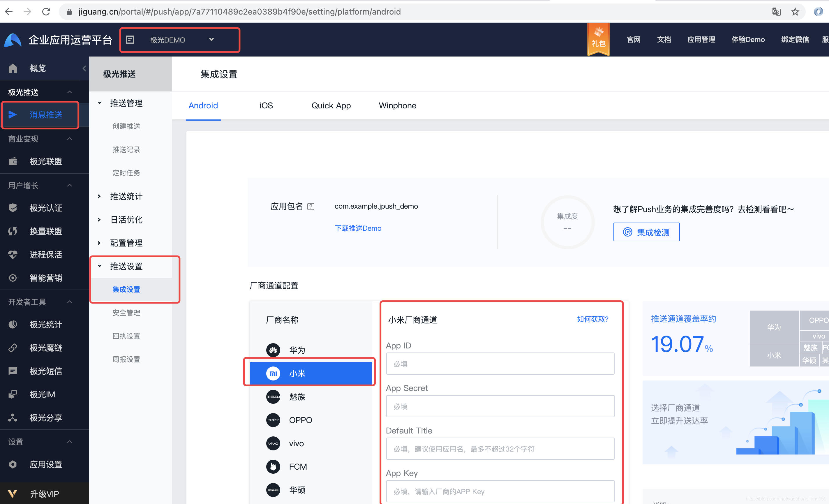The width and height of the screenshot is (829, 504).
Task: Click the translate page icon
Action: pyautogui.click(x=776, y=12)
